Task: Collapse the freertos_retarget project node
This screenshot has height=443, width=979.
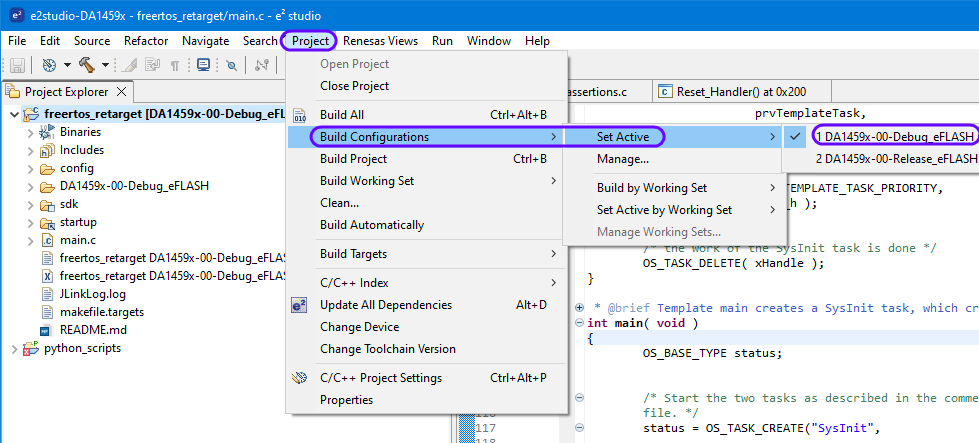Action: pyautogui.click(x=14, y=114)
